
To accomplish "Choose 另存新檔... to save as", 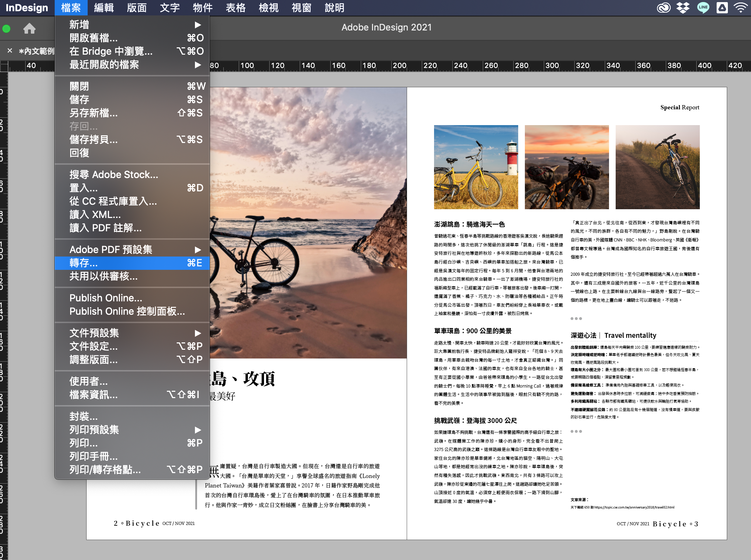I will [x=93, y=113].
